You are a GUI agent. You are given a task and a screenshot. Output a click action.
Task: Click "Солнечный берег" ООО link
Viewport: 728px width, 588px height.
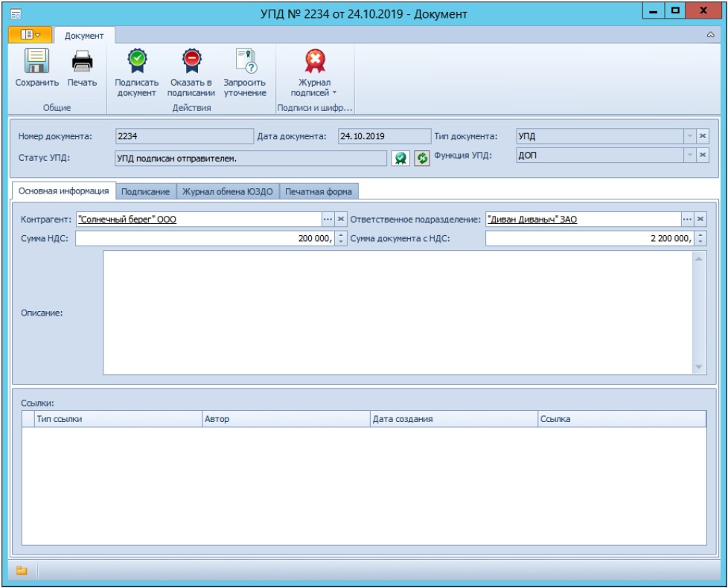(x=127, y=220)
